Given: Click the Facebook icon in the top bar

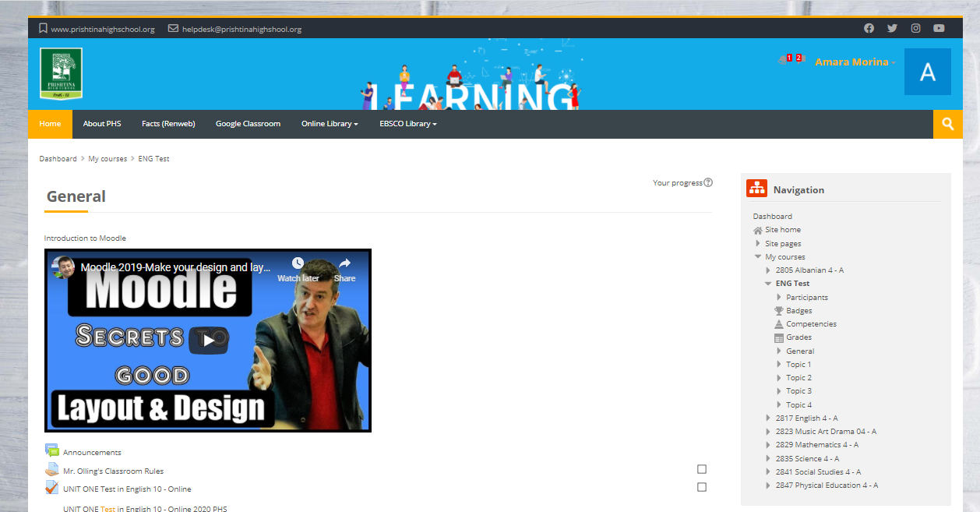Looking at the screenshot, I should pyautogui.click(x=869, y=28).
